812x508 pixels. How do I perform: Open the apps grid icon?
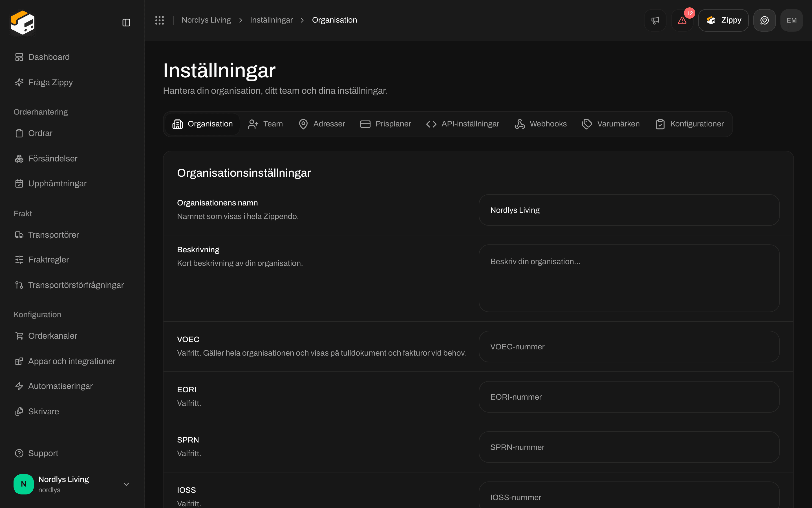[159, 20]
